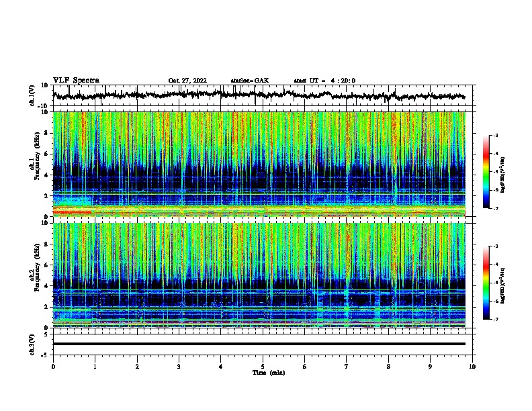Viewport: 532px width, 411px height.
Task: Click the "Time (min)" x-axis label
Action: pos(269,373)
